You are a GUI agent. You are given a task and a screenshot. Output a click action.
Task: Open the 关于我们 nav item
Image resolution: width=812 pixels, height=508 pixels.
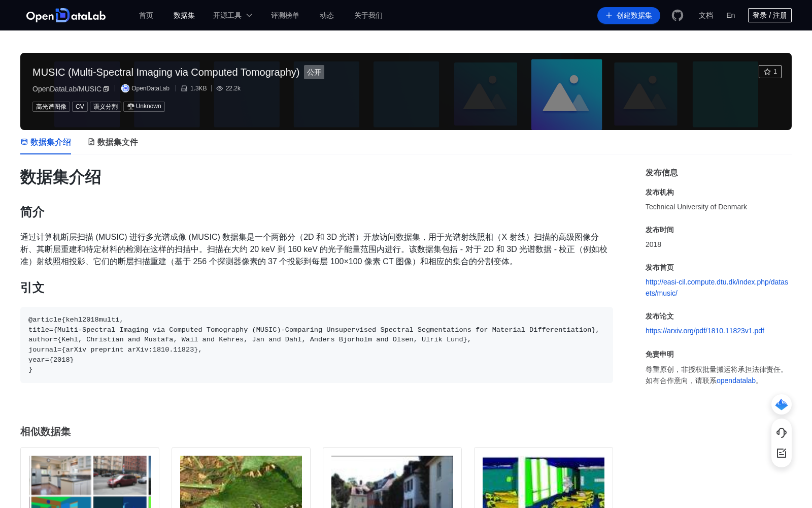coord(368,15)
